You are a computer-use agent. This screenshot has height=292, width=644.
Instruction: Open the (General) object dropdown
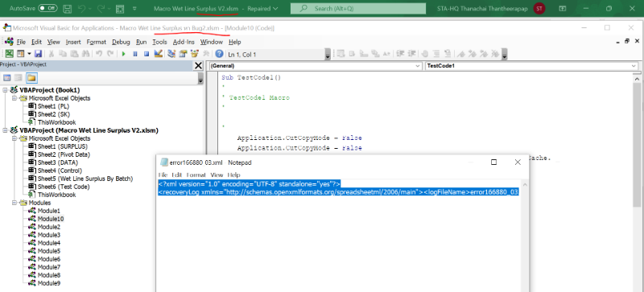[418, 66]
